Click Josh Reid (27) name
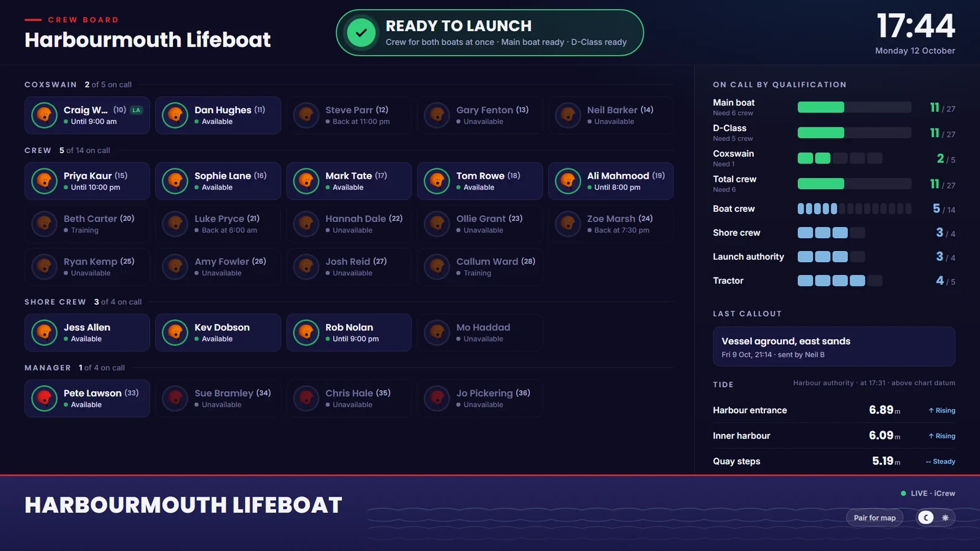Viewport: 980px width, 551px height. 356,261
